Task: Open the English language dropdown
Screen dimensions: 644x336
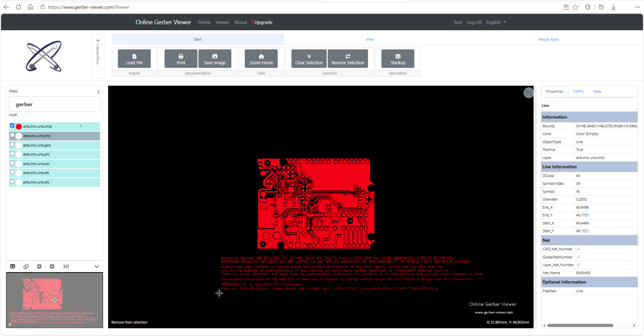Action: [496, 22]
